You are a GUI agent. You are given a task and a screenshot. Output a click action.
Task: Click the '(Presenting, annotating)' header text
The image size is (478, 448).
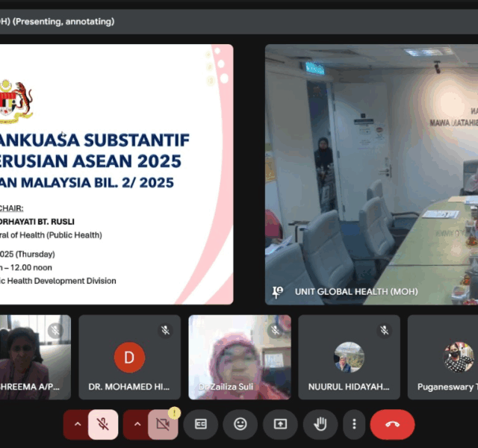coord(63,22)
